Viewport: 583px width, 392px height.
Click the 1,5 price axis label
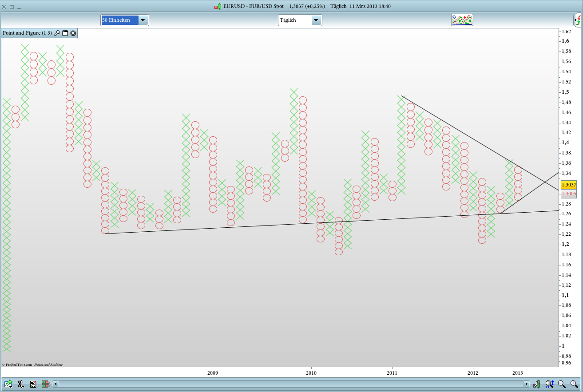point(565,92)
